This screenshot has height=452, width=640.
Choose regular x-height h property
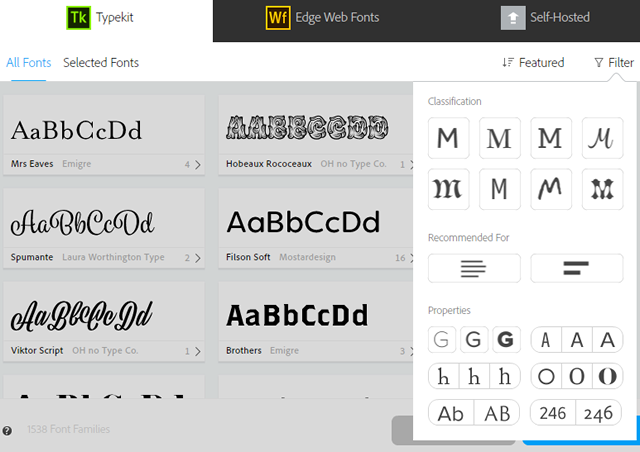click(x=474, y=376)
